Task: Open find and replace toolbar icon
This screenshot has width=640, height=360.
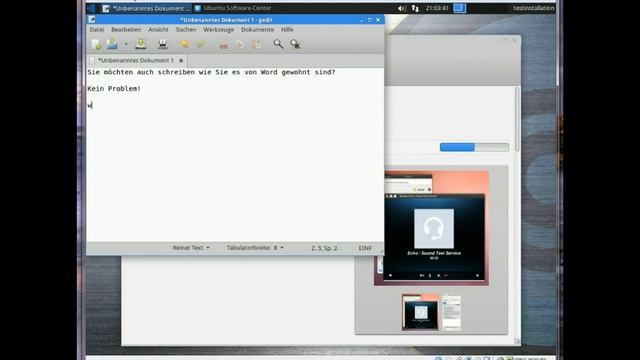Action: (x=295, y=44)
